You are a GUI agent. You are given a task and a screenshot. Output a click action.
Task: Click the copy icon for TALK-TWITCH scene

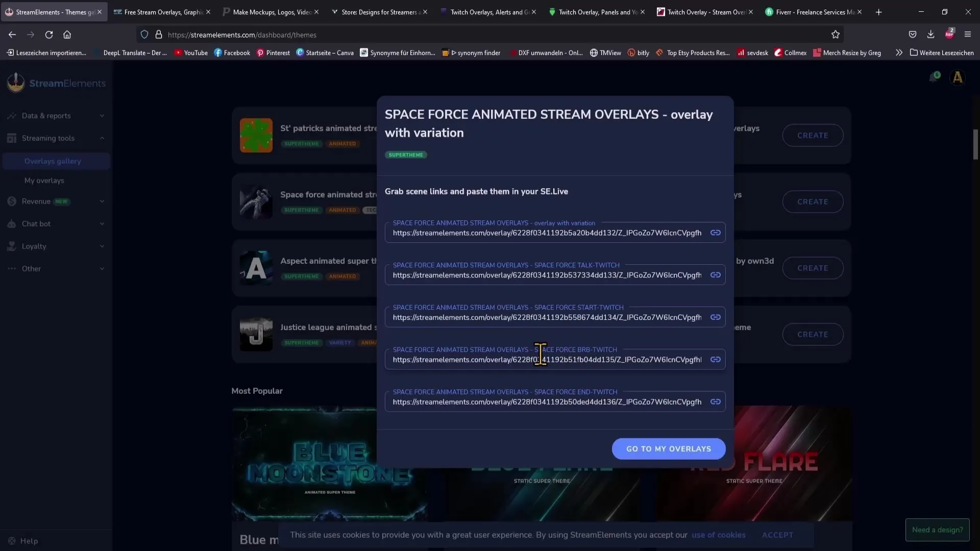coord(716,274)
